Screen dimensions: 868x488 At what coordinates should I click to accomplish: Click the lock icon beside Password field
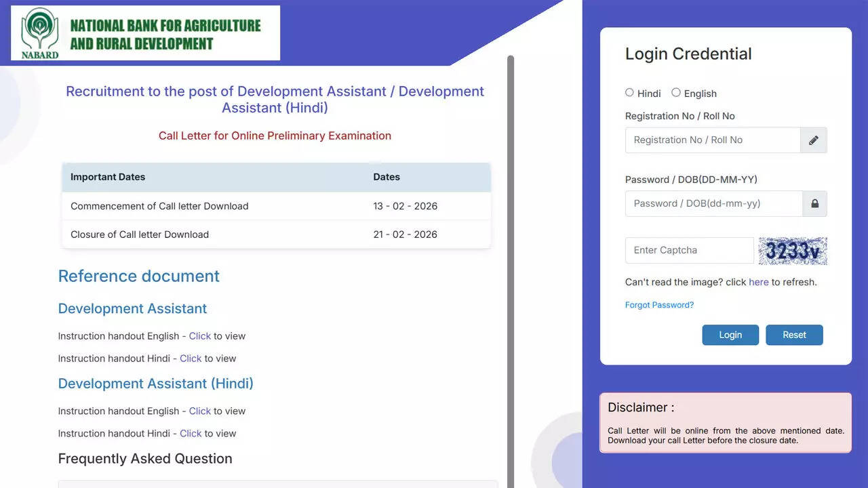[814, 203]
